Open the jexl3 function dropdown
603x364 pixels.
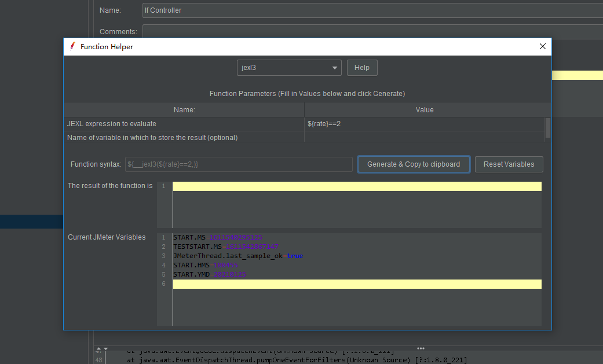click(x=289, y=68)
